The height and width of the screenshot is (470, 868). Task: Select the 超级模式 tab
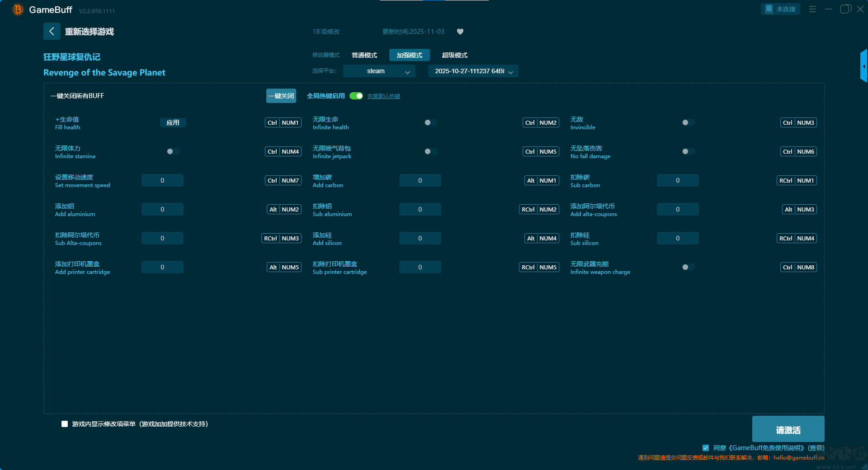pos(454,55)
